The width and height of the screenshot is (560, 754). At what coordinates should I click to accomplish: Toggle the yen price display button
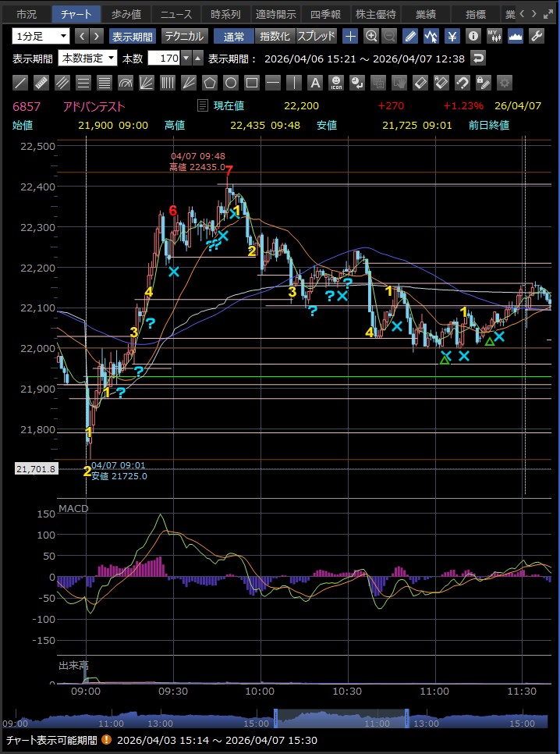coord(452,36)
